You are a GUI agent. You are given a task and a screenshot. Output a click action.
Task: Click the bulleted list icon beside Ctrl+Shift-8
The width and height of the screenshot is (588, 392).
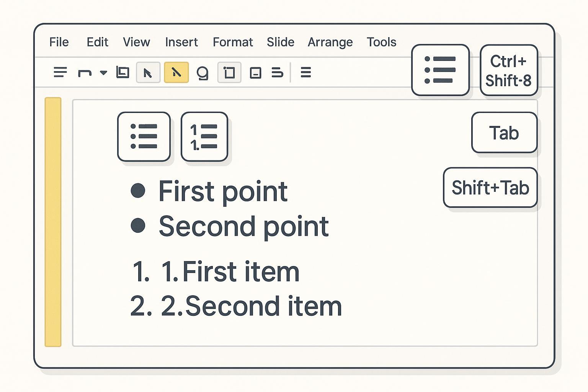pos(440,70)
